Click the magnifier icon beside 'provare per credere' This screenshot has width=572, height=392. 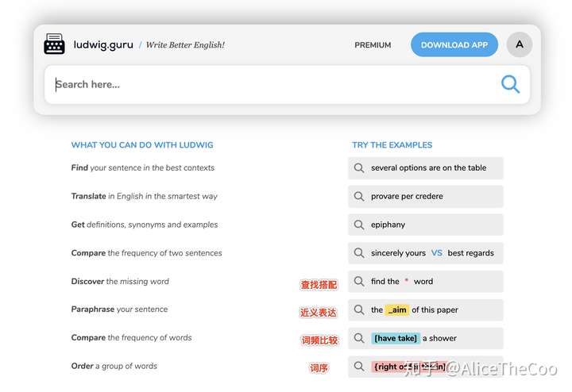[x=359, y=196]
